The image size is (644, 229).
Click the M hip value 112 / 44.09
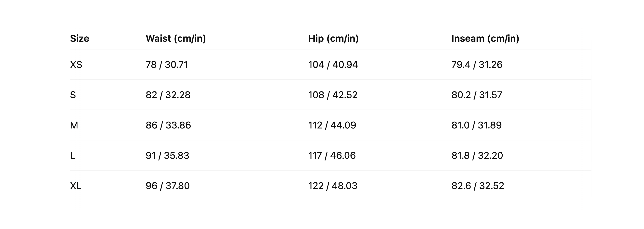point(332,125)
